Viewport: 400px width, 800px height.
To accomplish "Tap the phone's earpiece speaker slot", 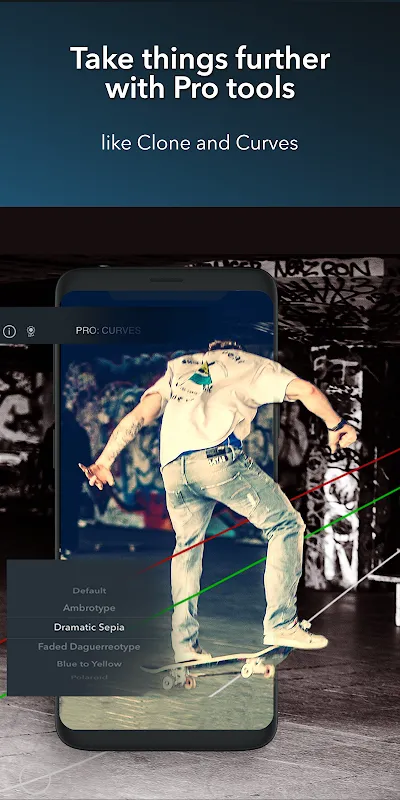I will [x=166, y=280].
